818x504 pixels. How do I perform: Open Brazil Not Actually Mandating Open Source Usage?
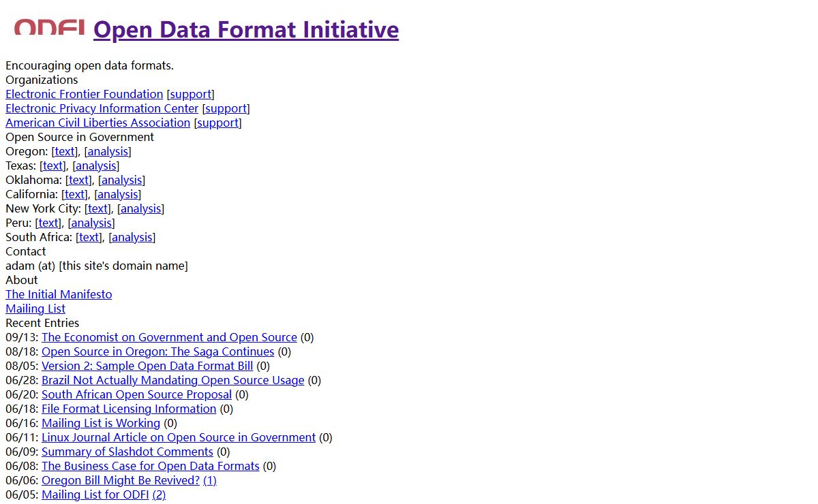(173, 380)
